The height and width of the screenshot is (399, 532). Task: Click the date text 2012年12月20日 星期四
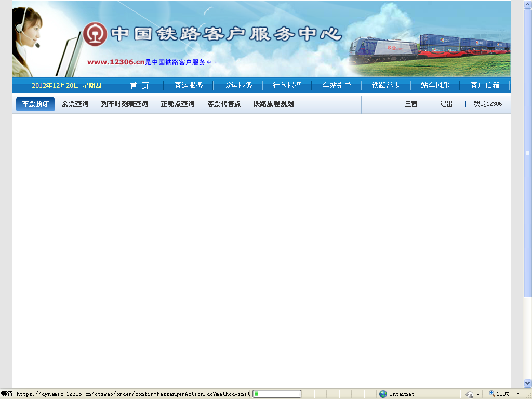coord(66,86)
